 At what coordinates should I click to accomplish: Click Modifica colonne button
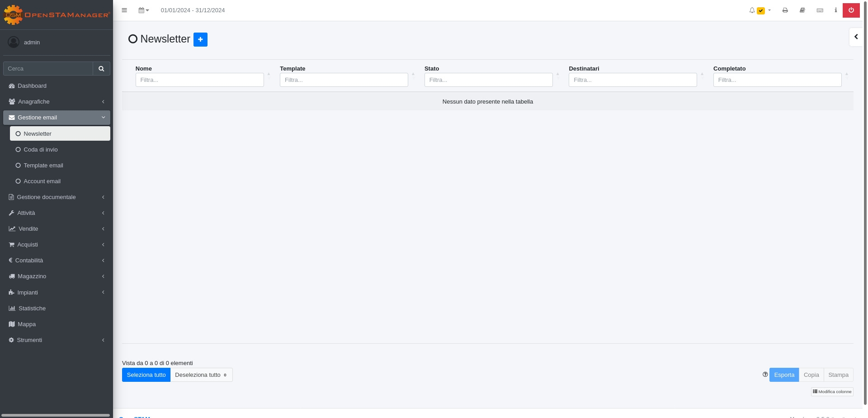click(x=832, y=392)
